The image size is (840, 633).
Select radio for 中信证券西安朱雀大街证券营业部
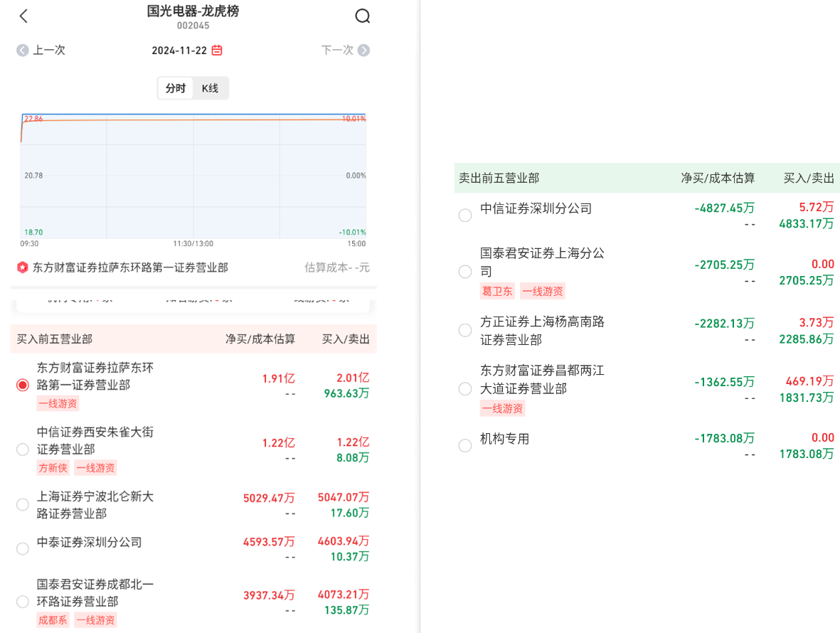[23, 450]
